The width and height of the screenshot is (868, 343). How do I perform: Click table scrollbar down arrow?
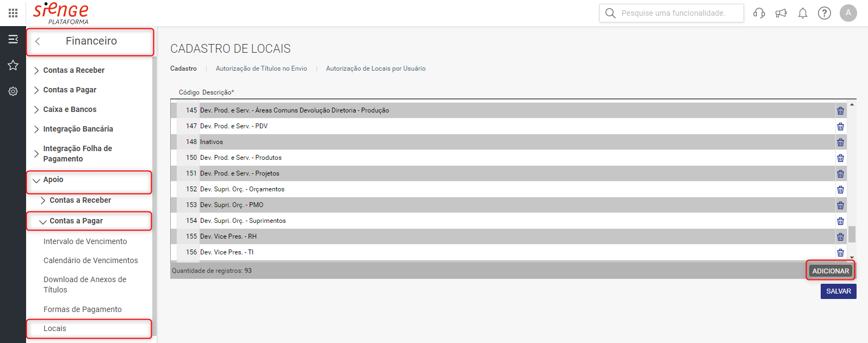[852, 258]
